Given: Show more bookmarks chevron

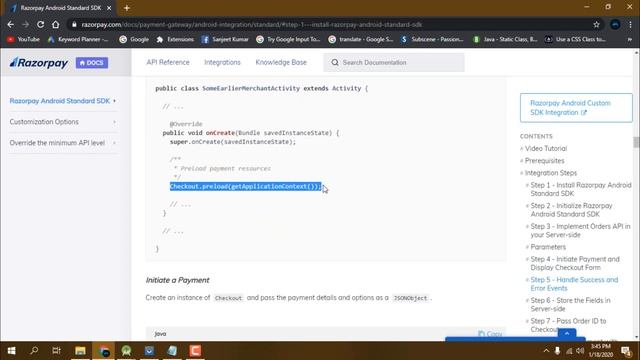Looking at the screenshot, I should (x=629, y=39).
